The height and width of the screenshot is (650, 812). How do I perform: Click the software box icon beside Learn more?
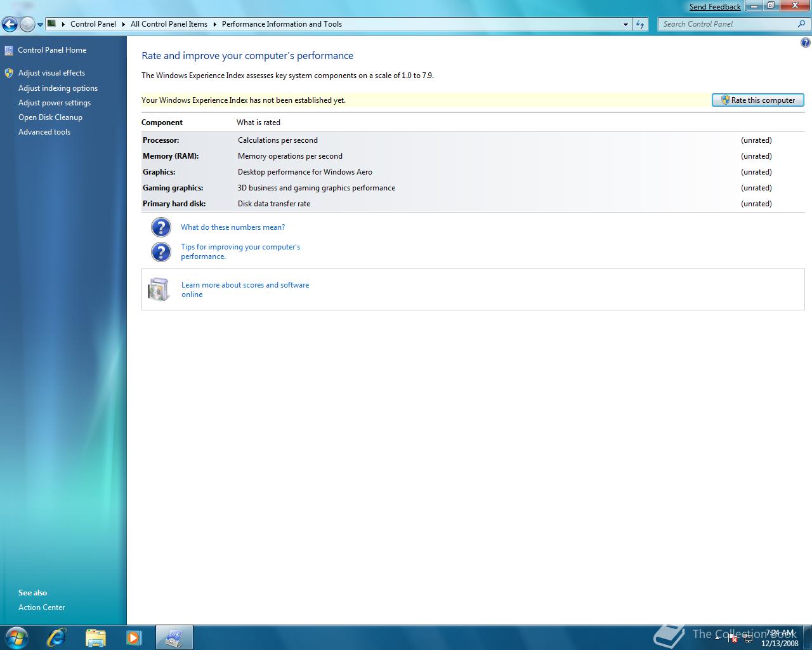click(x=159, y=289)
